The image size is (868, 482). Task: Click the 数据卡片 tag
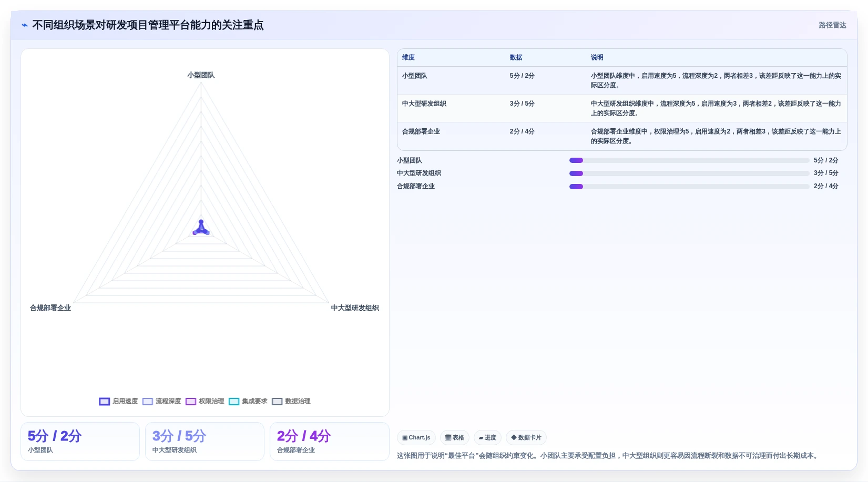pos(526,437)
